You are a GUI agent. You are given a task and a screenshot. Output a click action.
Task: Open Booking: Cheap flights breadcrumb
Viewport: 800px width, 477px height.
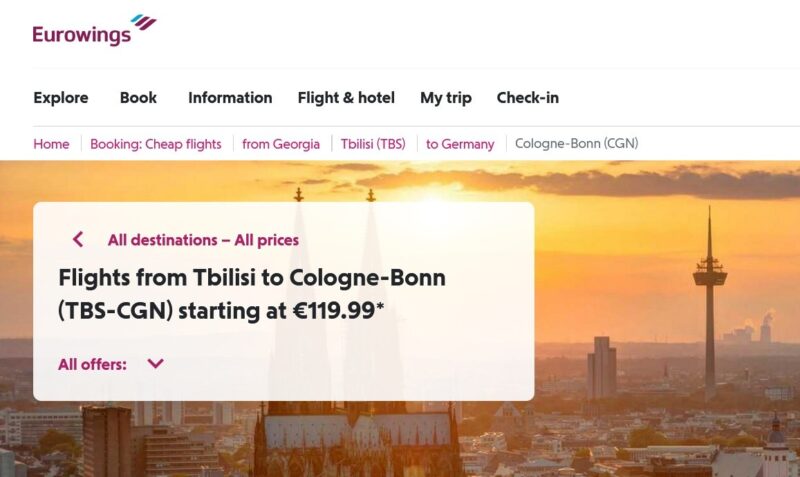click(x=156, y=144)
